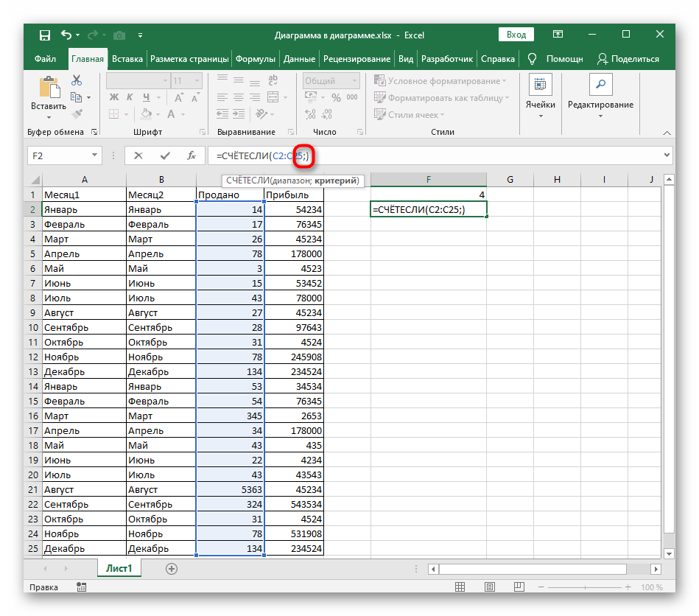Click критерий in the function tooltip
The height and width of the screenshot is (616, 699).
(337, 181)
